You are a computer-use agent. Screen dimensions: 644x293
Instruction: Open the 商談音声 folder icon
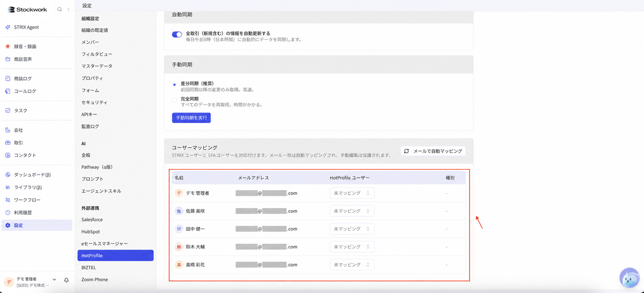coord(8,59)
